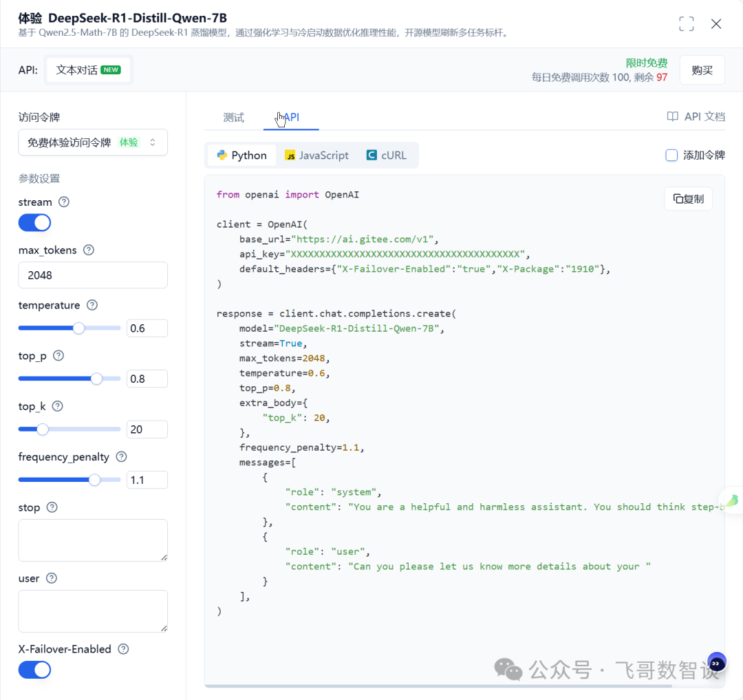Click the code panel horizontal scrollbar

438,686
